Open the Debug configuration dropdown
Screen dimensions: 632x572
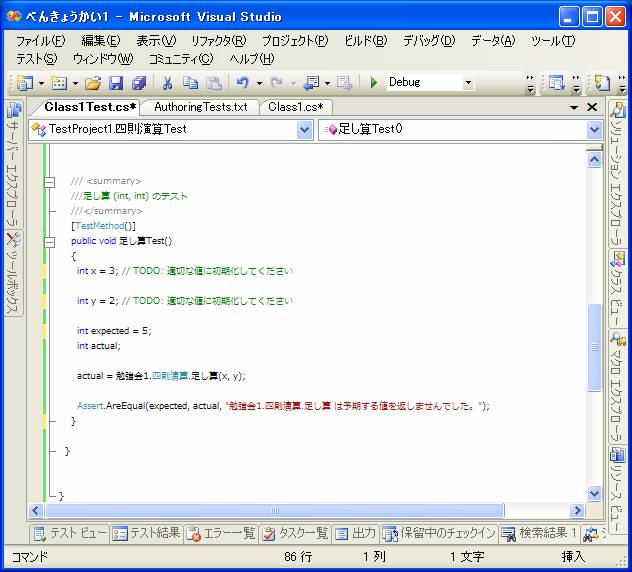pyautogui.click(x=467, y=83)
